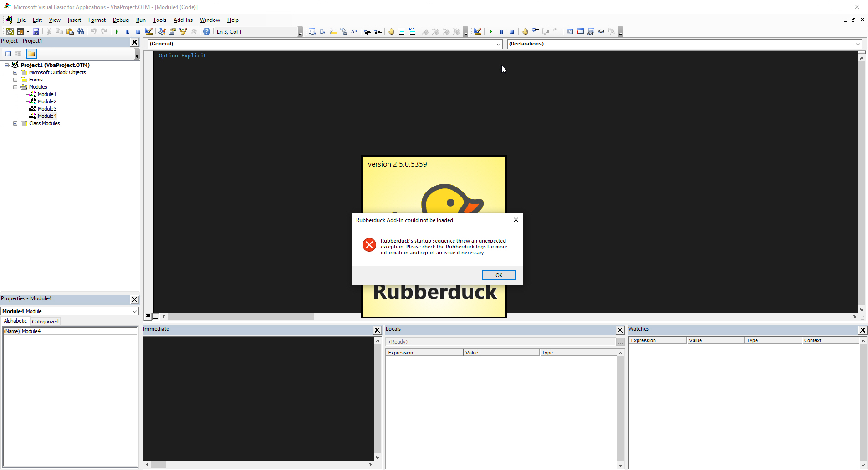Viewport: 868px width, 470px height.
Task: Open the Object Browser icon
Action: [x=183, y=31]
